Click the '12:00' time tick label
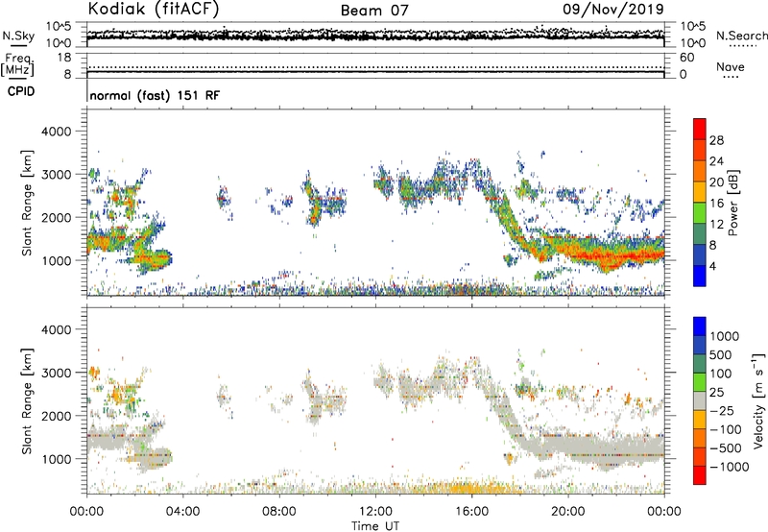This screenshot has width=768, height=532. point(375,512)
